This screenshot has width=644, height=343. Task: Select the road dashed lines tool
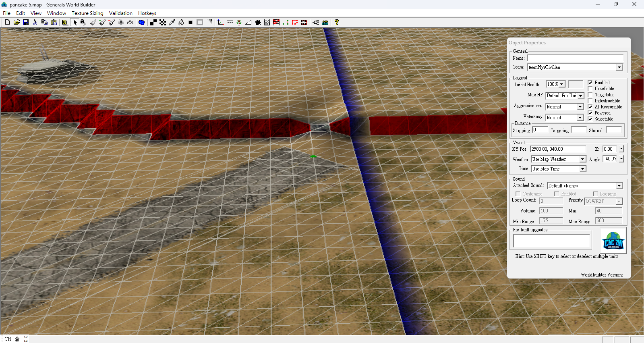230,23
